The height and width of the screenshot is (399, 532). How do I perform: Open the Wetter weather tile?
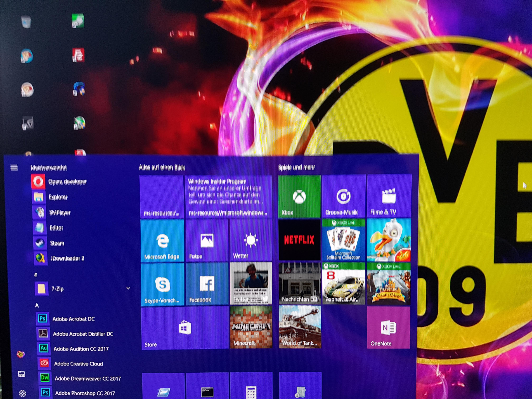tap(251, 240)
